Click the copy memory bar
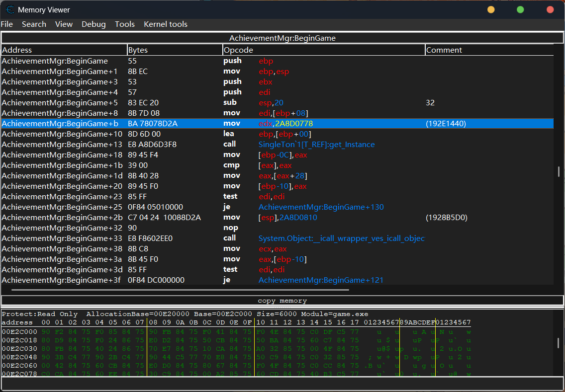565x392 pixels. [x=282, y=301]
